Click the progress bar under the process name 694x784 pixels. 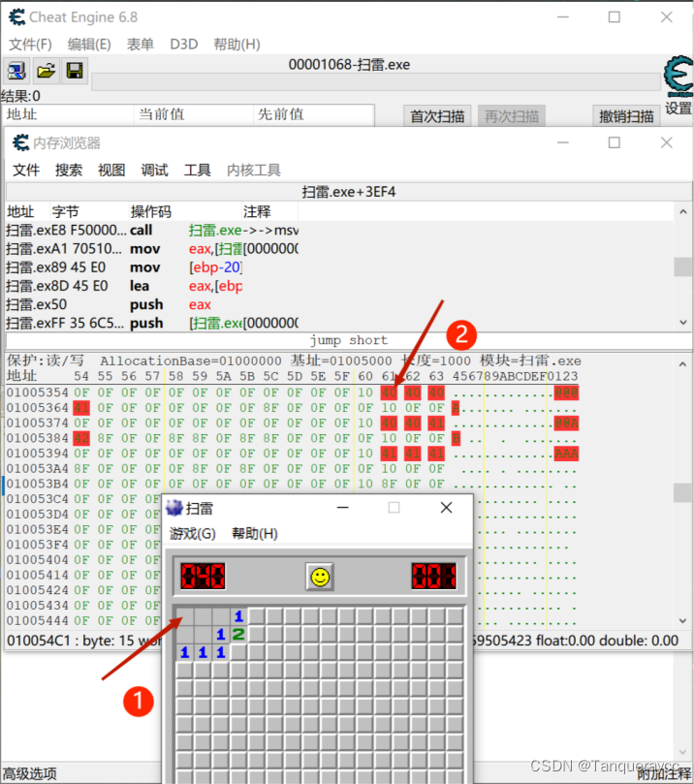[376, 82]
